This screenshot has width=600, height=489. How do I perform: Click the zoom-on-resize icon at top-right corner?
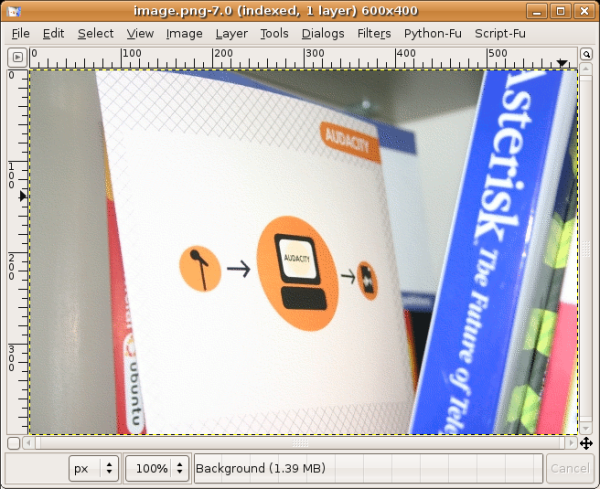pos(586,57)
